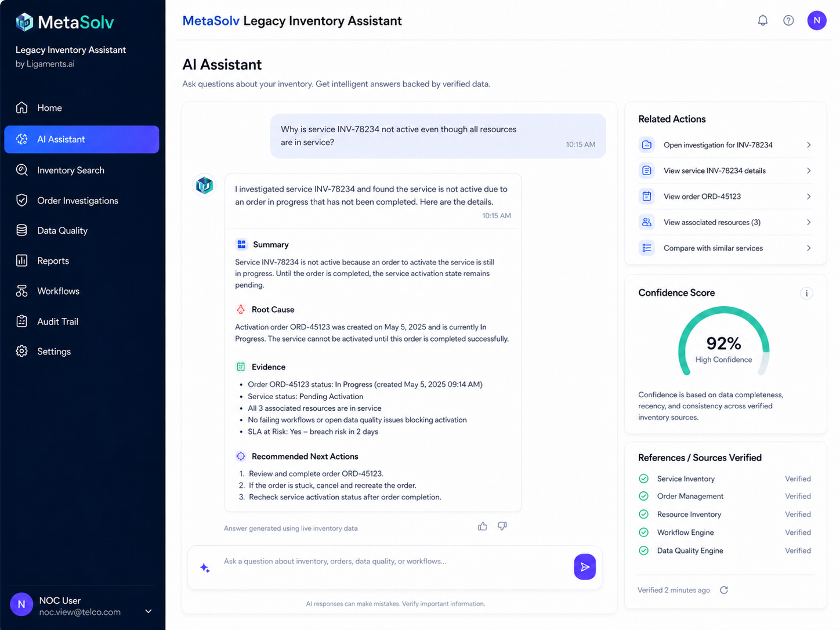Open investigation for INV-78234

pos(725,145)
